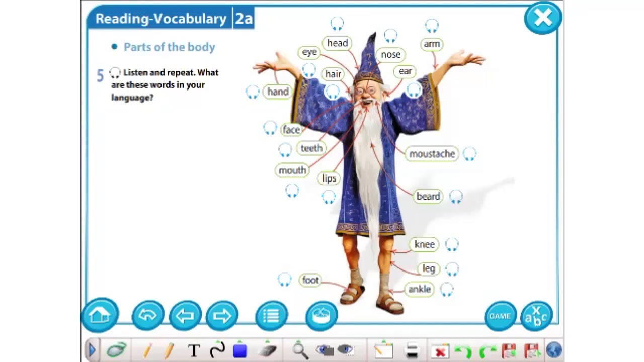Click the eye spotlight tool
Viewport: 644px width, 362px height.
[x=345, y=350]
